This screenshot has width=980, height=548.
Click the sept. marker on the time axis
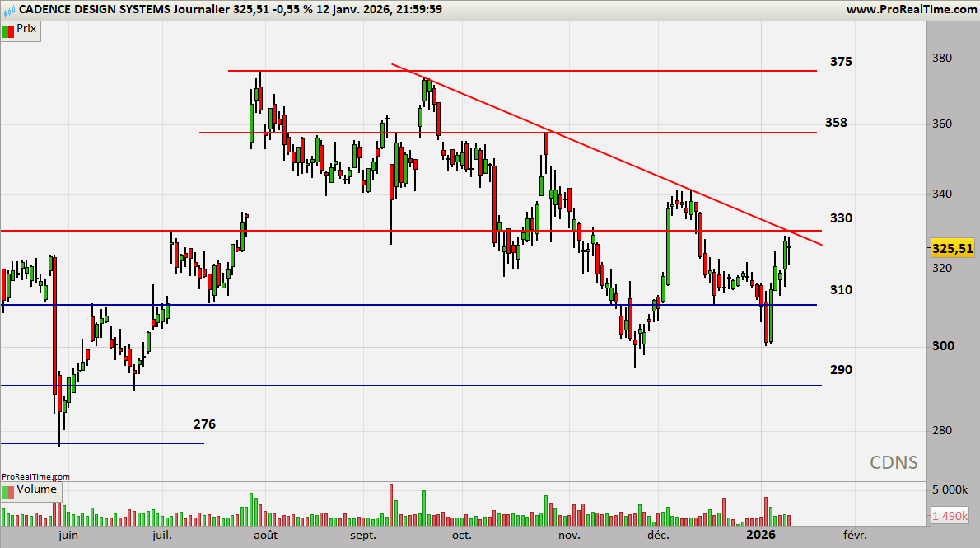point(363,536)
